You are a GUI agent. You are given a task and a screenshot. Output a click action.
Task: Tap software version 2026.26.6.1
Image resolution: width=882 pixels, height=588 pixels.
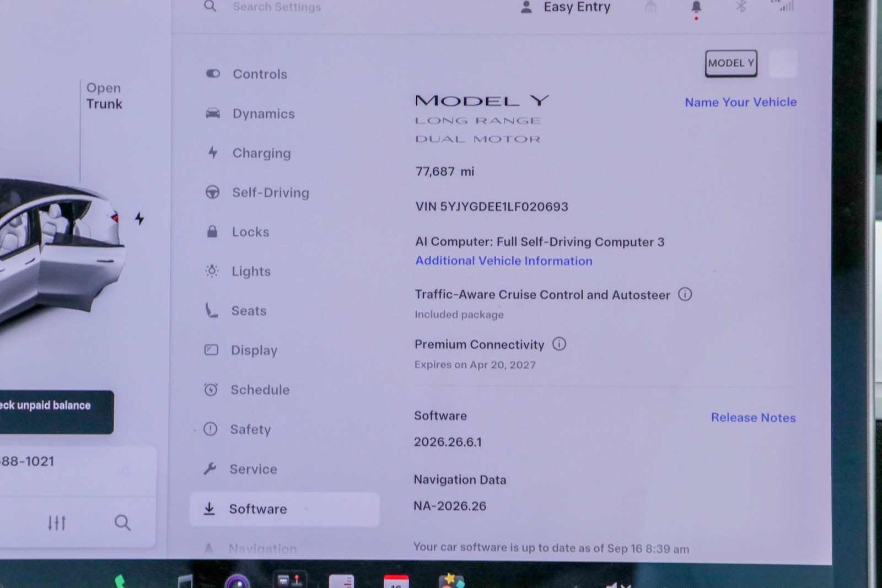tap(448, 442)
